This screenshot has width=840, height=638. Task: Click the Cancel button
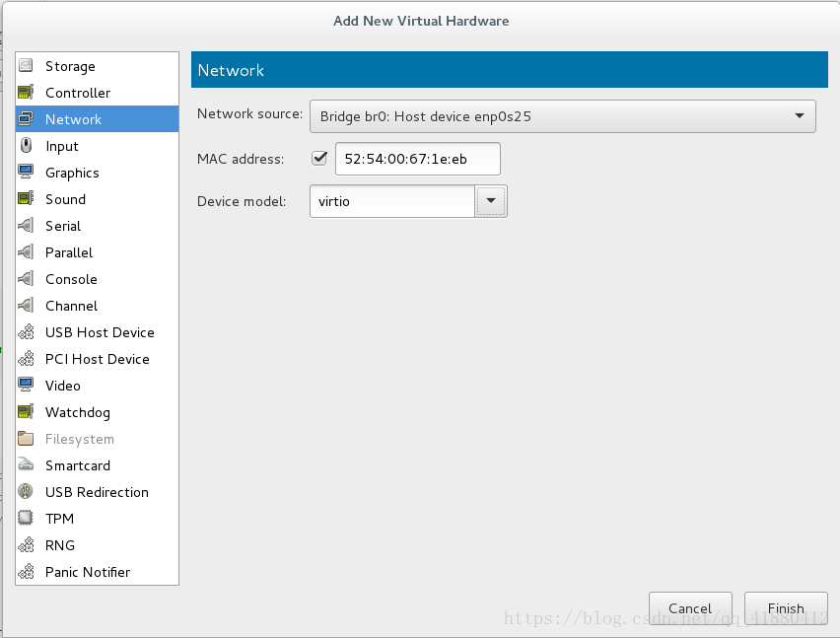(x=690, y=608)
